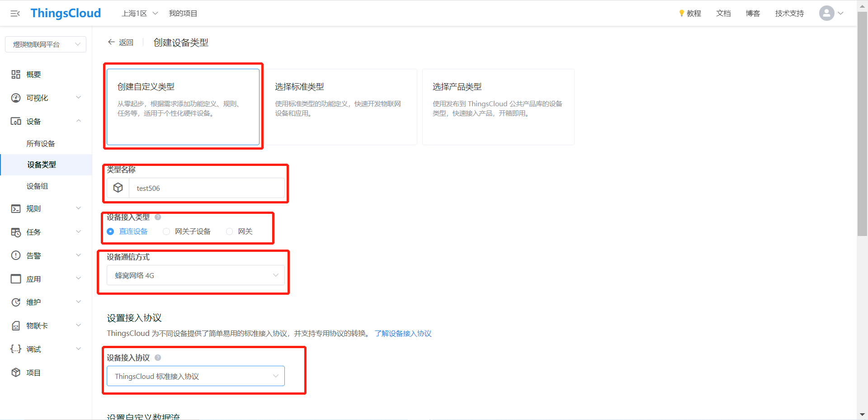Click help icon beside 设备接入协议
Image resolution: width=868 pixels, height=420 pixels.
click(158, 358)
